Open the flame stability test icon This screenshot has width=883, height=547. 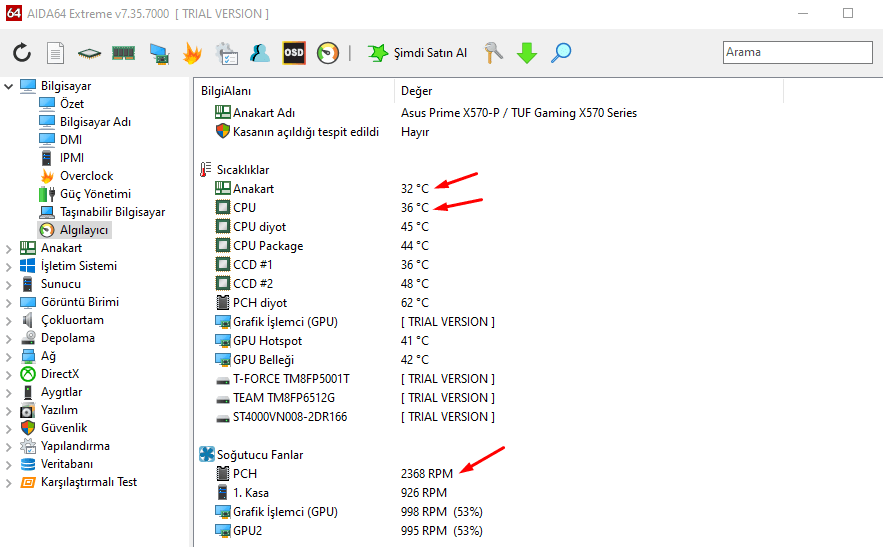[x=192, y=53]
